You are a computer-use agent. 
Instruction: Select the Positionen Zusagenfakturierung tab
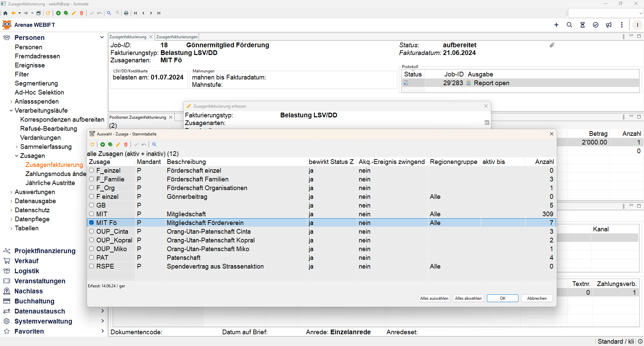(138, 117)
